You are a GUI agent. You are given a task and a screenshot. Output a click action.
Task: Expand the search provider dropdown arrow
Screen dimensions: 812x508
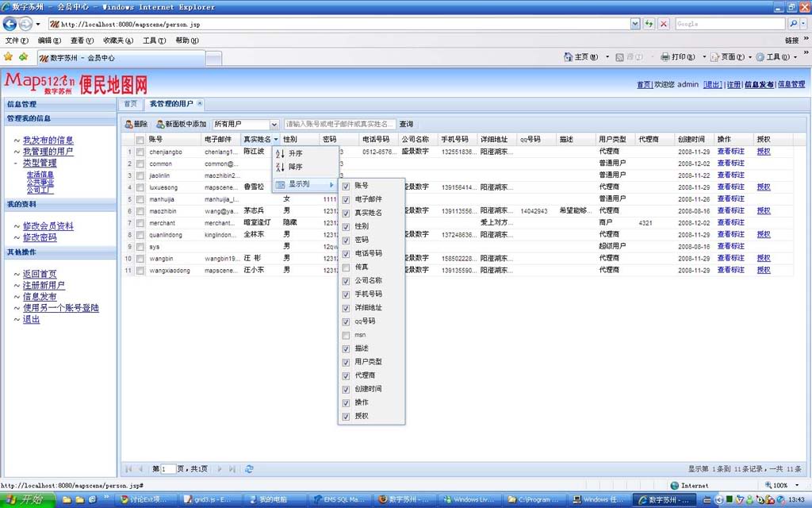pos(804,24)
